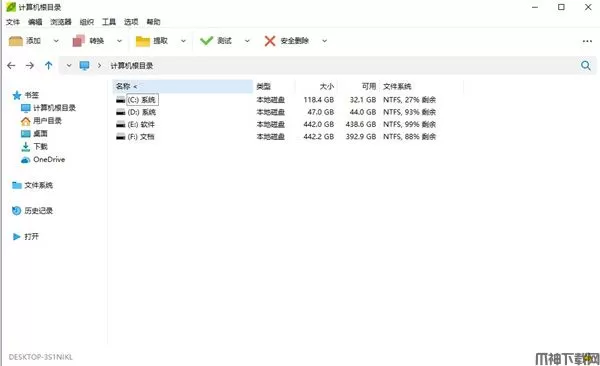
Task: Select the (E:) 软件 drive name
Action: pyautogui.click(x=141, y=124)
